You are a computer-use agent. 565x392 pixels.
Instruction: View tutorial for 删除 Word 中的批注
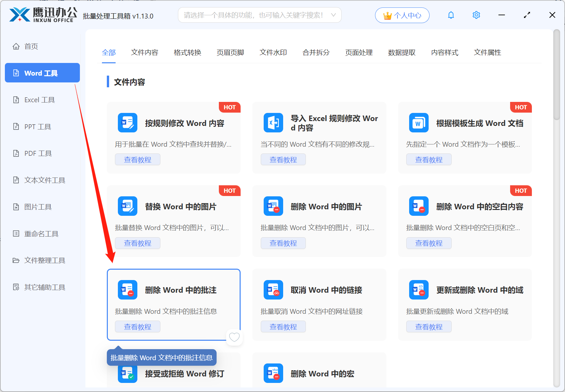(x=137, y=326)
